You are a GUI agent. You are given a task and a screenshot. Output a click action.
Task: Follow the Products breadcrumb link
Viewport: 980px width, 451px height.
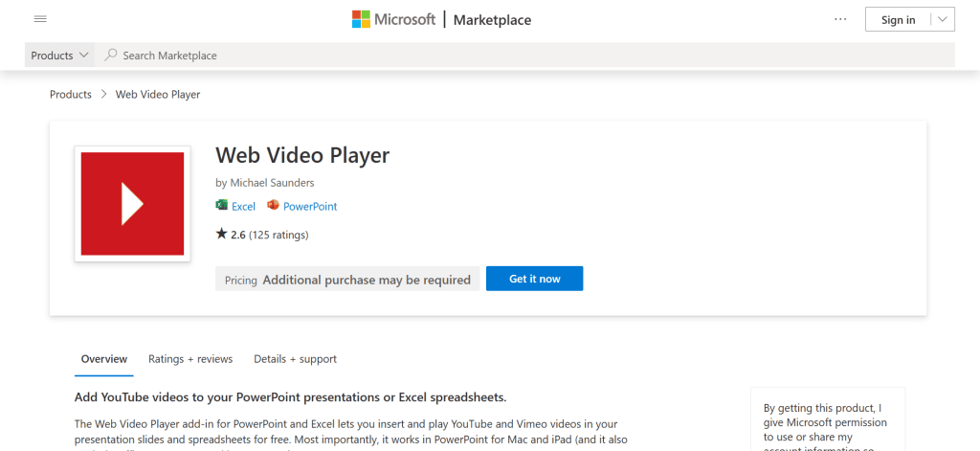tap(70, 95)
